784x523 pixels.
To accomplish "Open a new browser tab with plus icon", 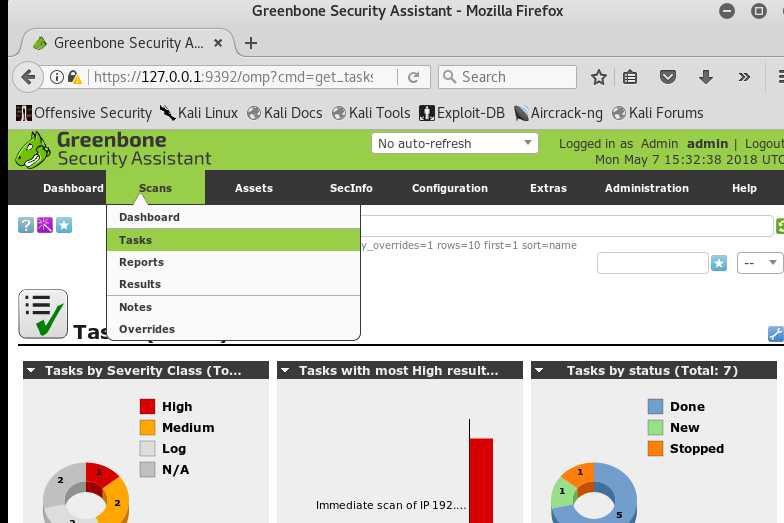I will [251, 43].
